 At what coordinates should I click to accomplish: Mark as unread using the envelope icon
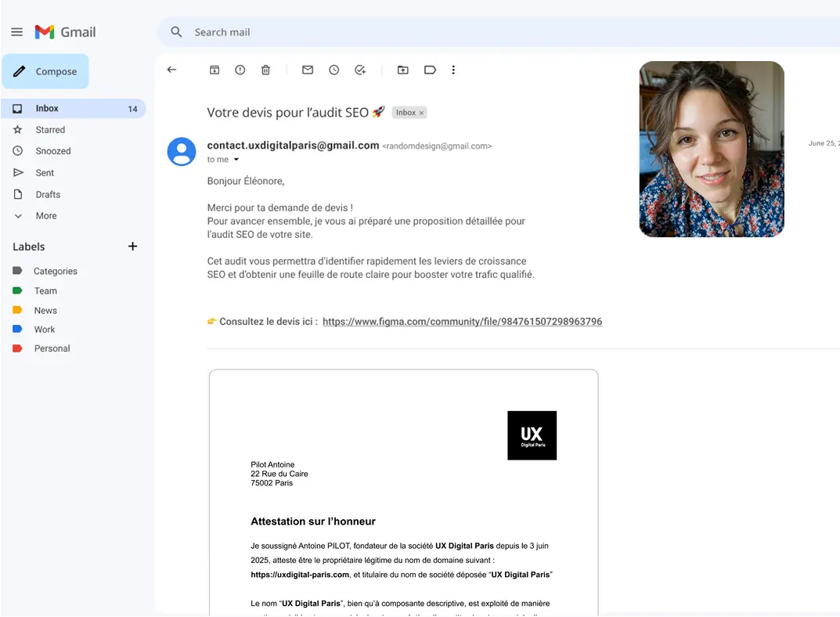[308, 70]
